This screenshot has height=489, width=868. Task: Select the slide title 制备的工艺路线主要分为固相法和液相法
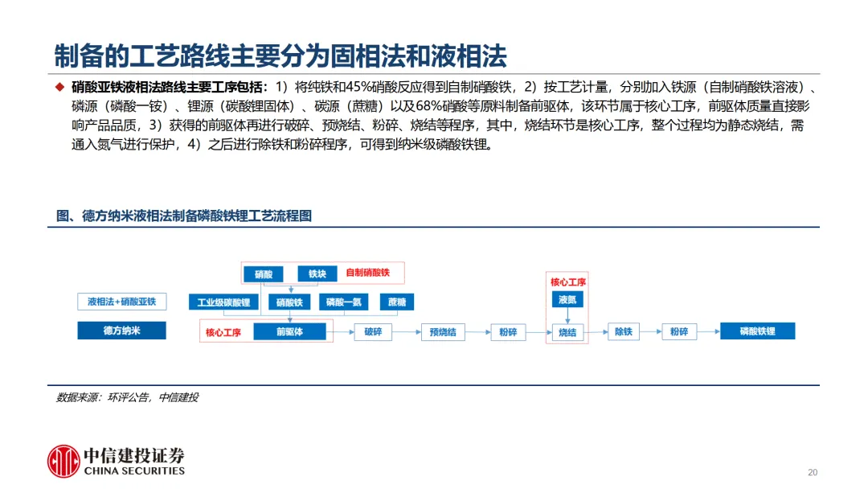pyautogui.click(x=280, y=55)
